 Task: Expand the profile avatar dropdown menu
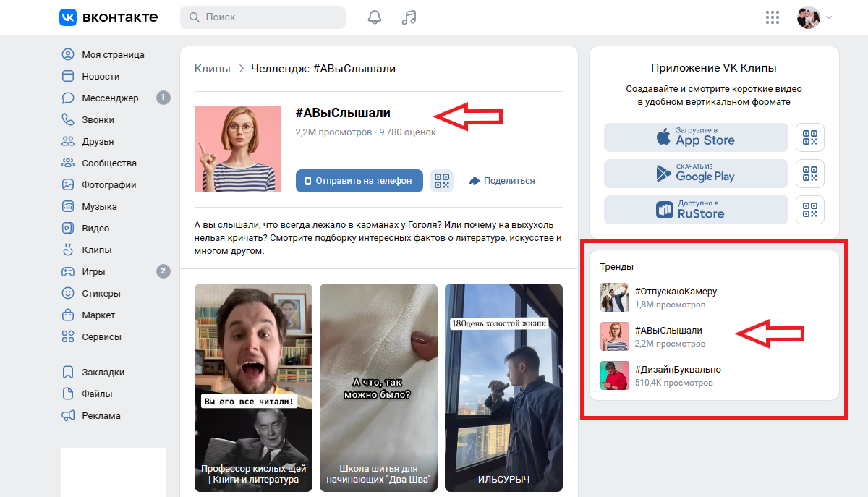pos(828,17)
